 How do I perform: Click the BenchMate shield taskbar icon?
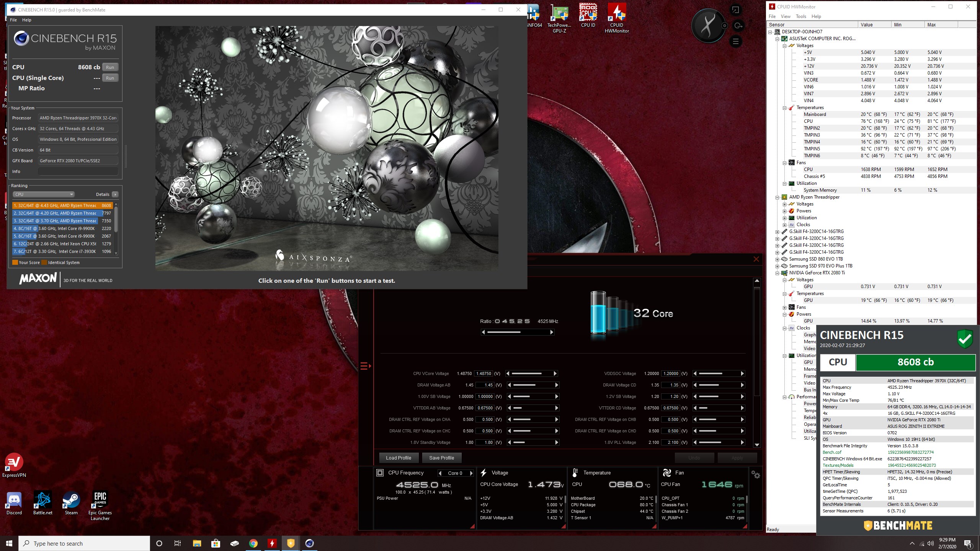(x=291, y=543)
